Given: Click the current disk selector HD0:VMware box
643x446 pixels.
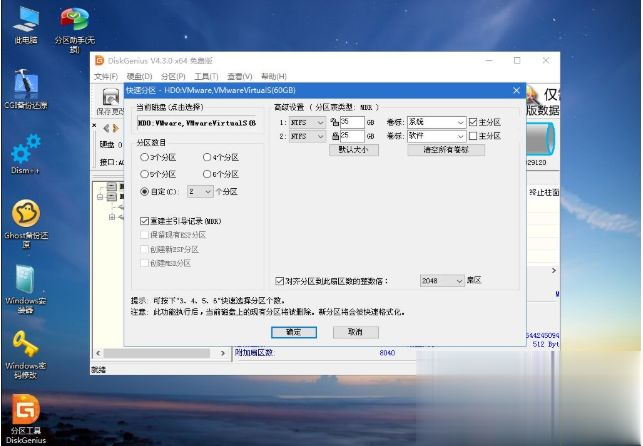Looking at the screenshot, I should tap(197, 123).
